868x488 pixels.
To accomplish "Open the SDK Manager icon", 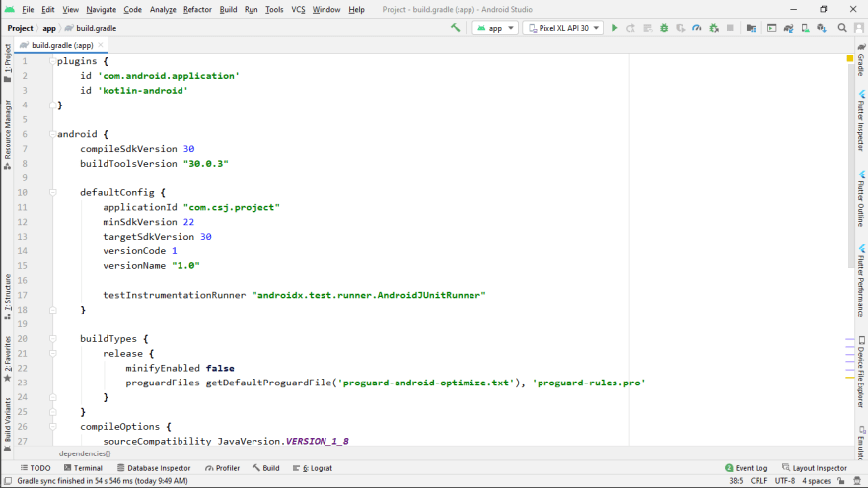I will [822, 28].
